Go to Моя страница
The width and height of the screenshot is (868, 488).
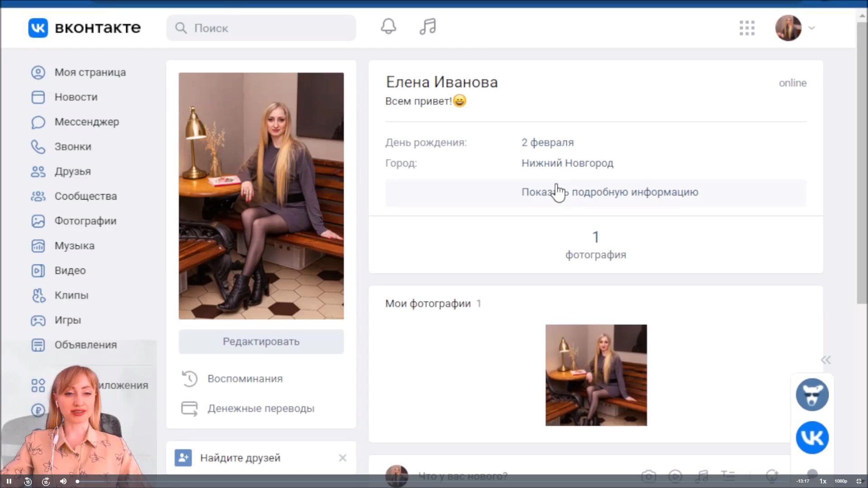[x=90, y=72]
